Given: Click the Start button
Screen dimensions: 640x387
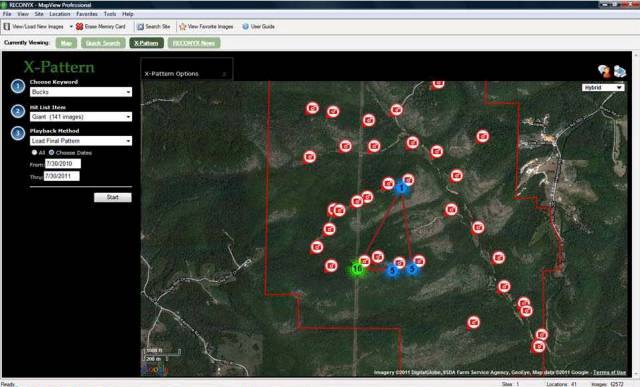Looking at the screenshot, I should click(113, 197).
